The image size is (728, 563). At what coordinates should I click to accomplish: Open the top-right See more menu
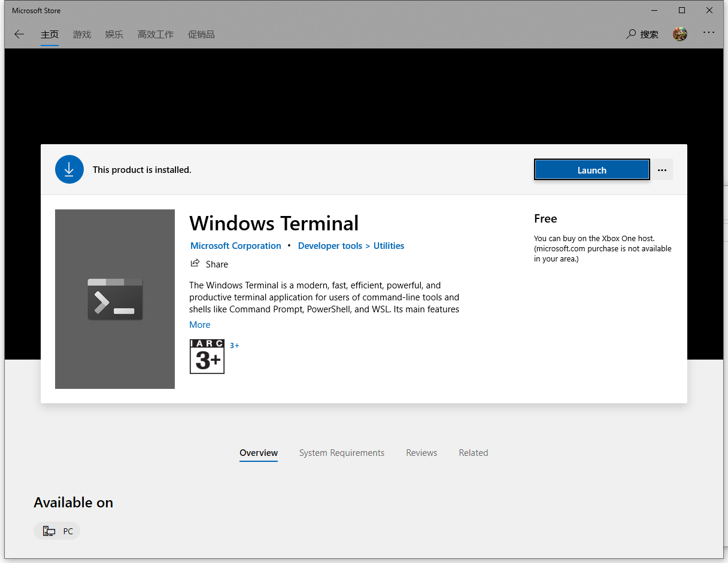[x=709, y=32]
